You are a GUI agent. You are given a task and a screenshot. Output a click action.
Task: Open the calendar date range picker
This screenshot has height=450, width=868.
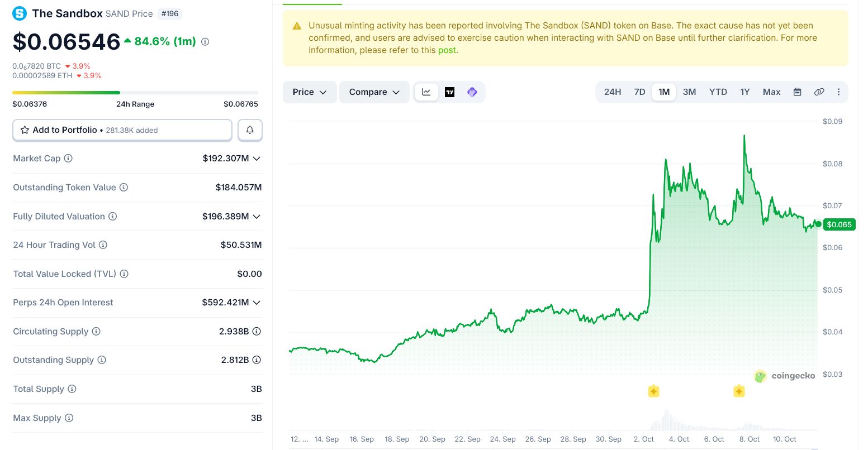click(798, 92)
